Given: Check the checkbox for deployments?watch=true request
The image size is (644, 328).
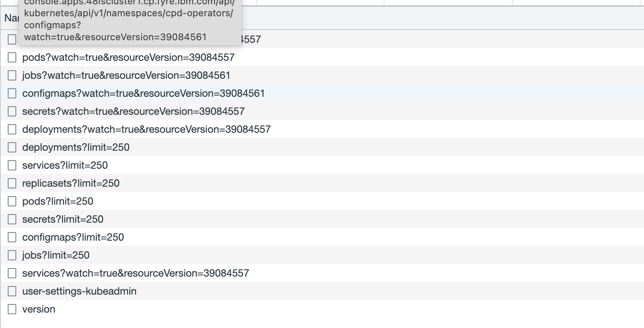Looking at the screenshot, I should point(12,129).
